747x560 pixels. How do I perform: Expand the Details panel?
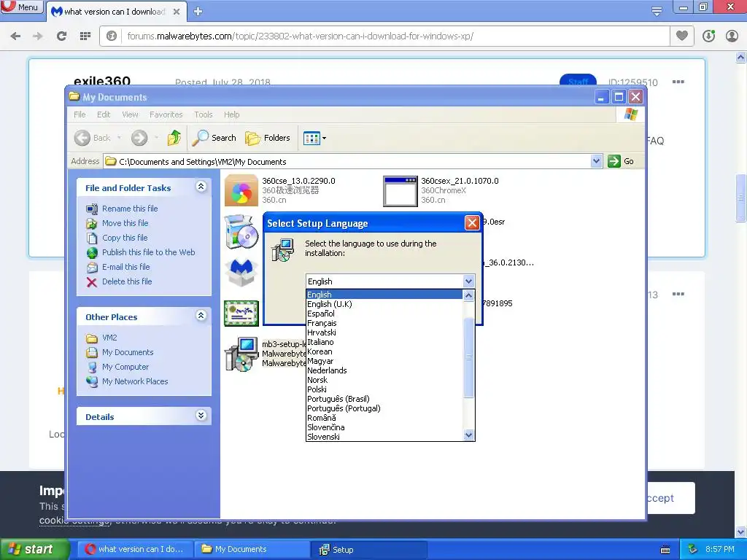[x=201, y=415]
